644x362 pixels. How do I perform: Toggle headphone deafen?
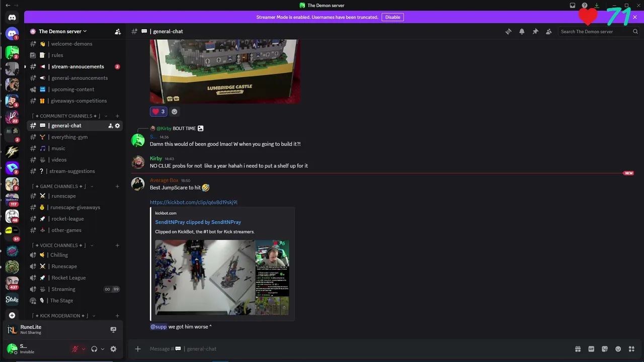(x=94, y=349)
